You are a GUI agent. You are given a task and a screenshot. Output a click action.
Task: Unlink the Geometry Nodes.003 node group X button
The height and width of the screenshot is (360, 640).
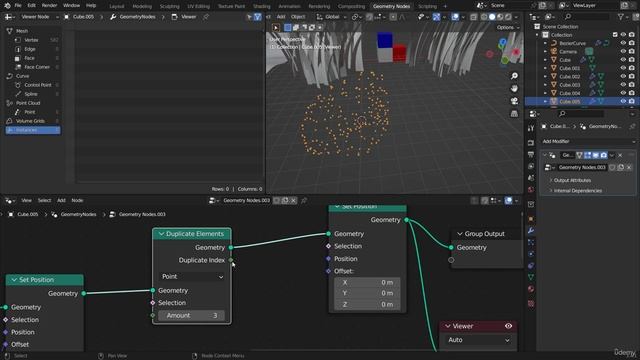tap(629, 167)
